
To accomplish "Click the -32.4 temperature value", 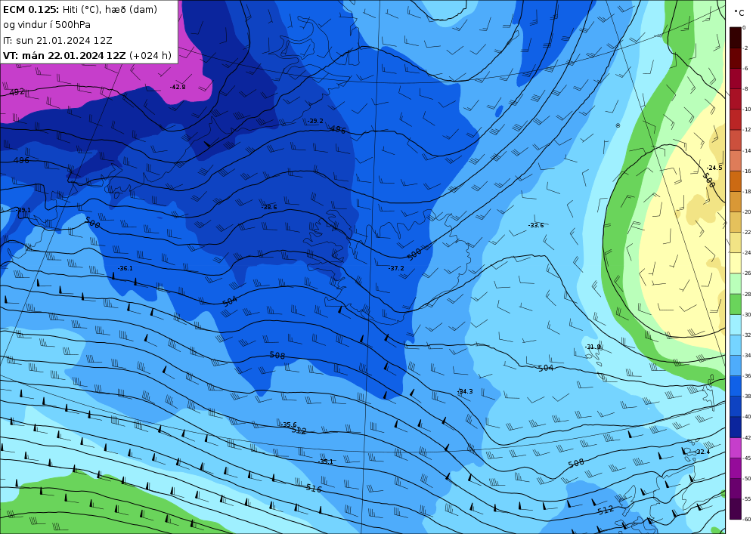I will (702, 452).
